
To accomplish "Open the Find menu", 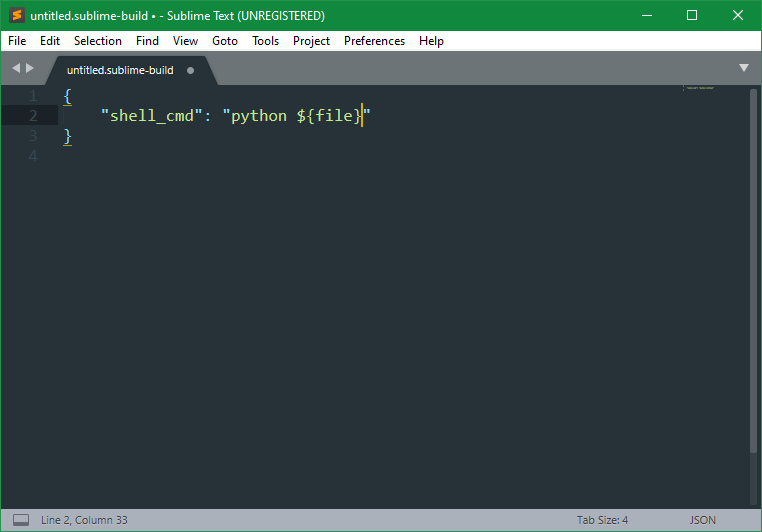I will (x=147, y=41).
